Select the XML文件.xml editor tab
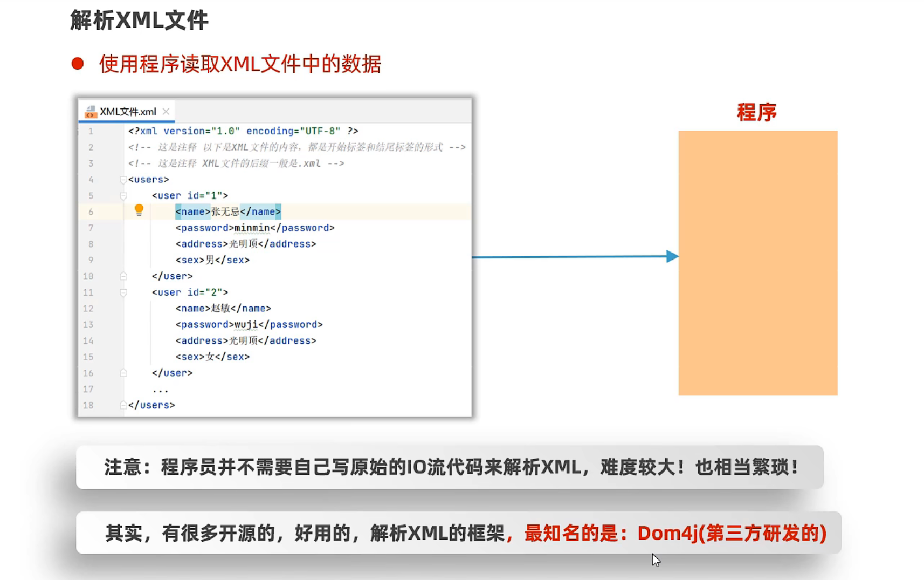This screenshot has height=580, width=924. click(x=127, y=112)
